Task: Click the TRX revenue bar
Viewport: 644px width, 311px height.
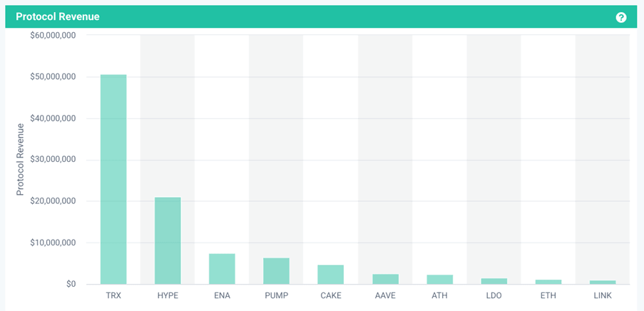Action: 113,178
